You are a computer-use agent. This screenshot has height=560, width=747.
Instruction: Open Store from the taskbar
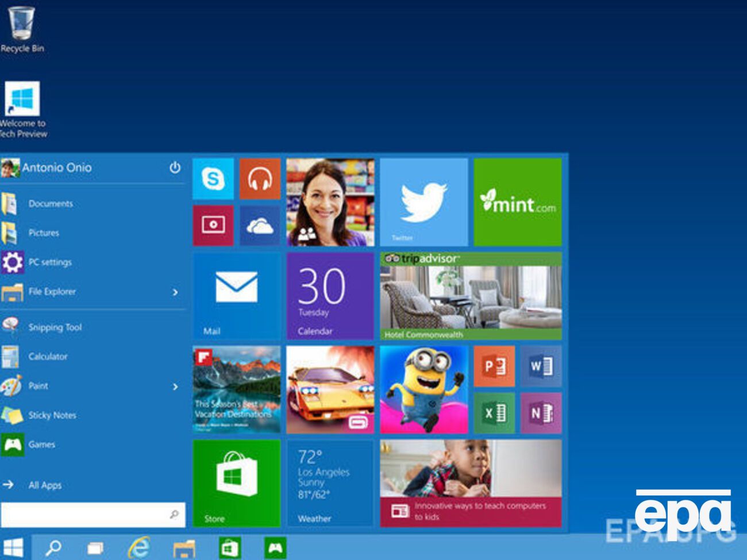click(230, 549)
